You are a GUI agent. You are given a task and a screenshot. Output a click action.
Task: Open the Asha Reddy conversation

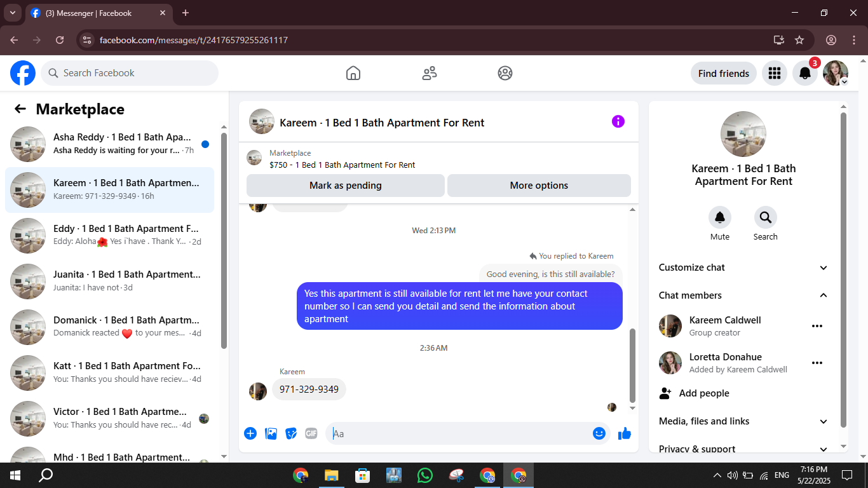(x=109, y=144)
